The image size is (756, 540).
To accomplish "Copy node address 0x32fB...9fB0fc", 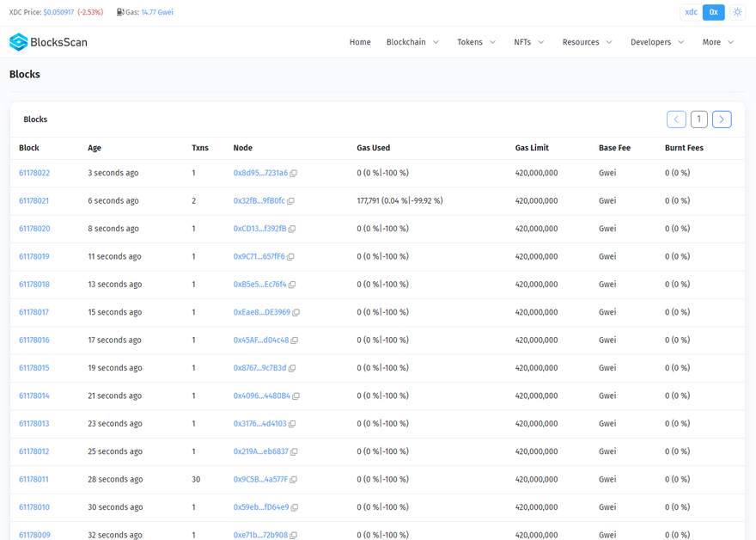I will point(291,201).
